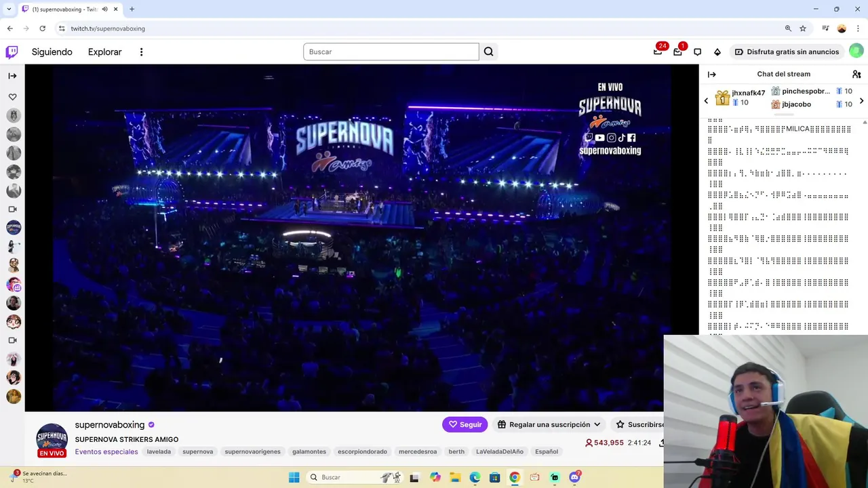
Task: Click Chrome zoom magnifier icon
Action: [788, 28]
